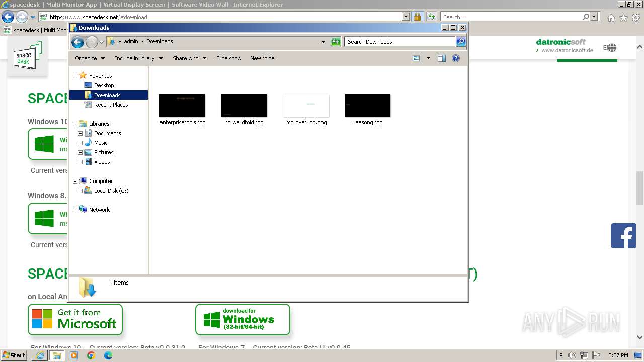Open the Share with menu
Image resolution: width=644 pixels, height=362 pixels.
pyautogui.click(x=189, y=58)
